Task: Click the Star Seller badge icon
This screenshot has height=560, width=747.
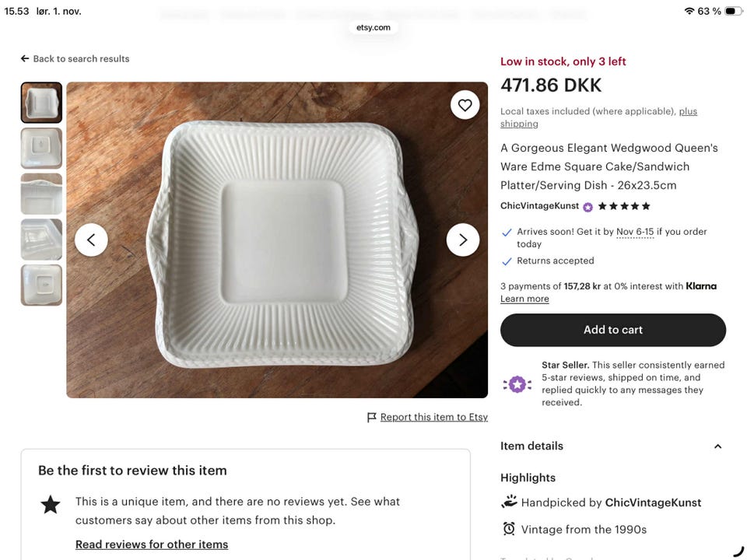Action: (x=517, y=383)
